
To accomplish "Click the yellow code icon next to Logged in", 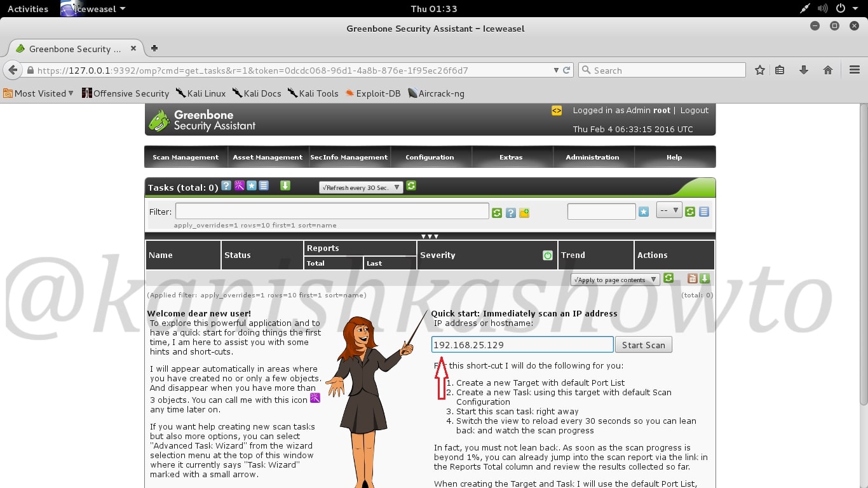I will tap(557, 111).
